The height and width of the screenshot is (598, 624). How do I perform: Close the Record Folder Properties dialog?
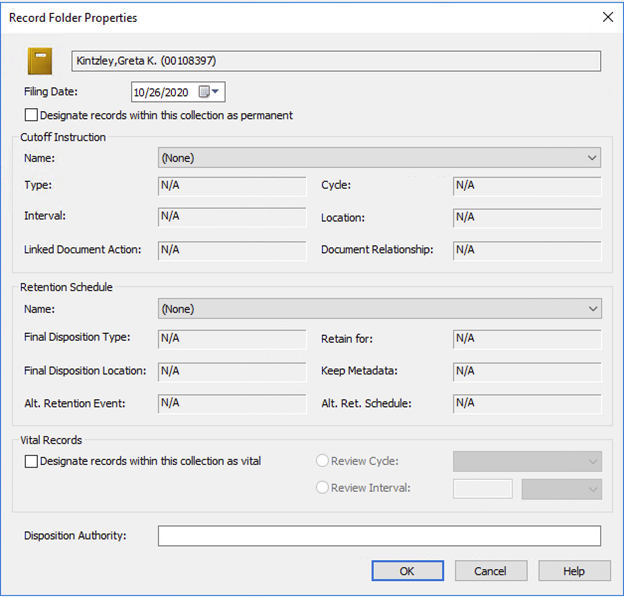click(x=606, y=17)
